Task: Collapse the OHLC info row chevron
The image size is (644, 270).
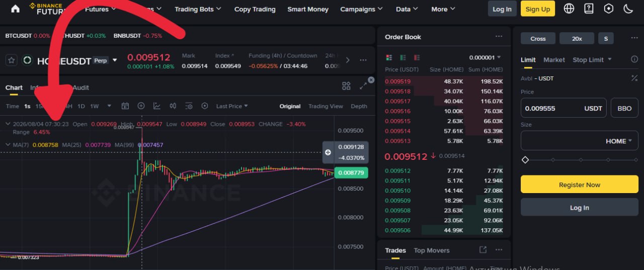Action: coord(8,124)
